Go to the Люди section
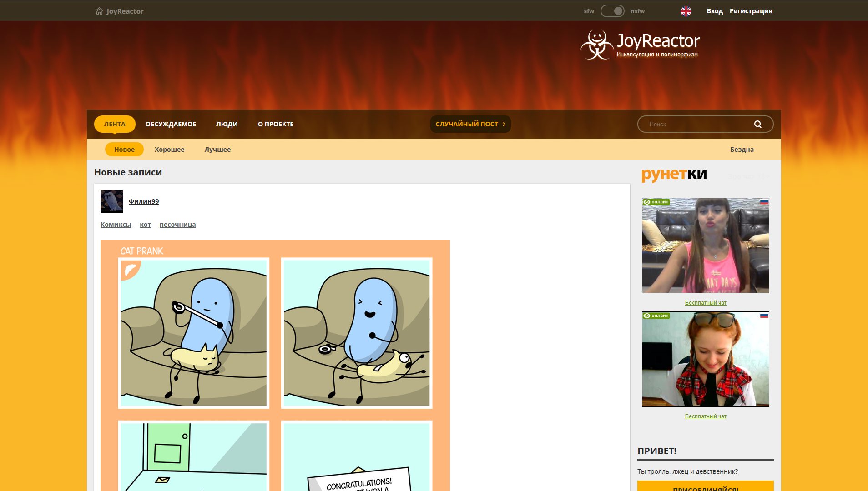Image resolution: width=868 pixels, height=491 pixels. click(227, 124)
